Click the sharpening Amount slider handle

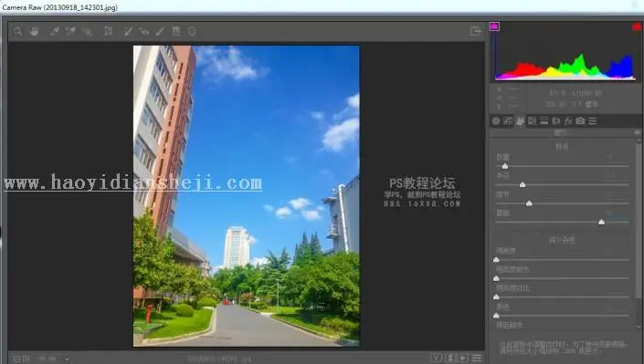pyautogui.click(x=505, y=166)
